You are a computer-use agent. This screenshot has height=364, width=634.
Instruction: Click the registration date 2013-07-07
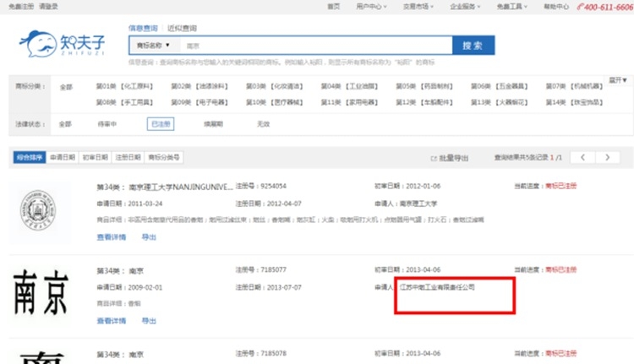(284, 288)
